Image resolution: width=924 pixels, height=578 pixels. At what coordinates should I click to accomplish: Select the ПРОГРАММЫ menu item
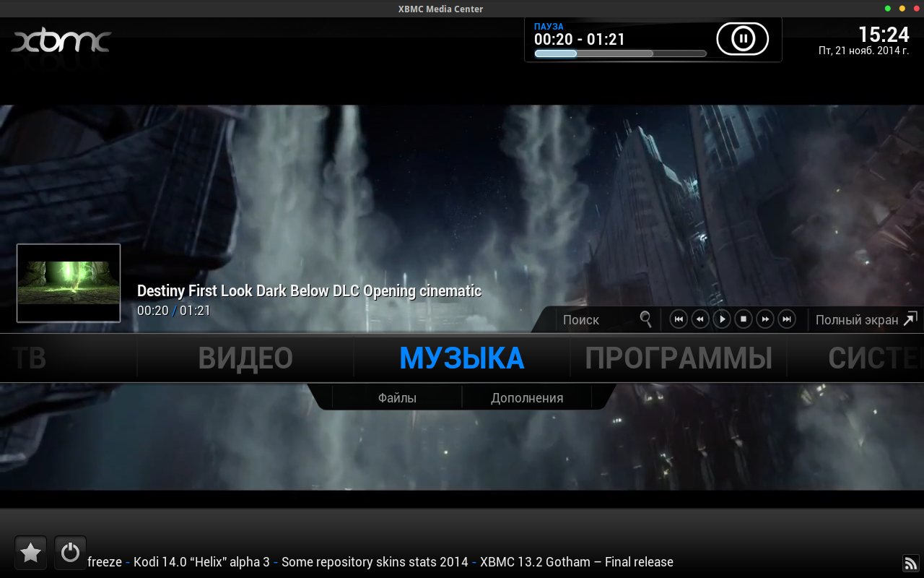click(x=679, y=358)
